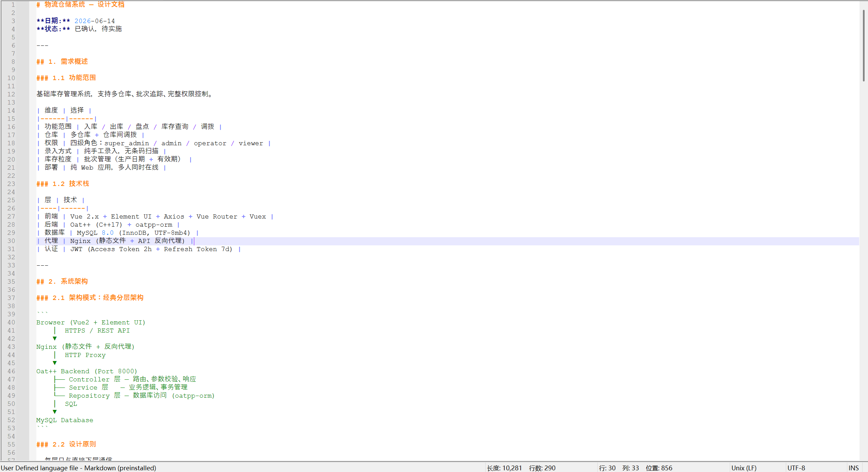
Task: Click the '## 1. 需求概述' heading
Action: point(62,62)
